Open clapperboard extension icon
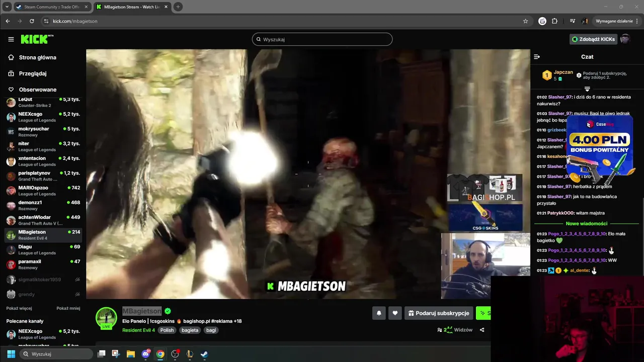This screenshot has height=362, width=644. (x=542, y=21)
